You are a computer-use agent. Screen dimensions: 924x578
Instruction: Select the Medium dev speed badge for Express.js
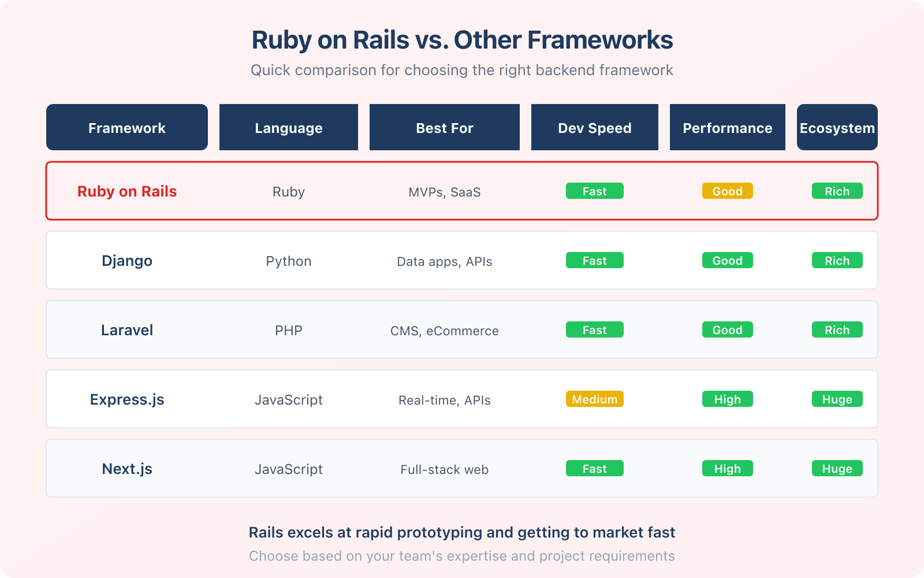[x=594, y=399]
